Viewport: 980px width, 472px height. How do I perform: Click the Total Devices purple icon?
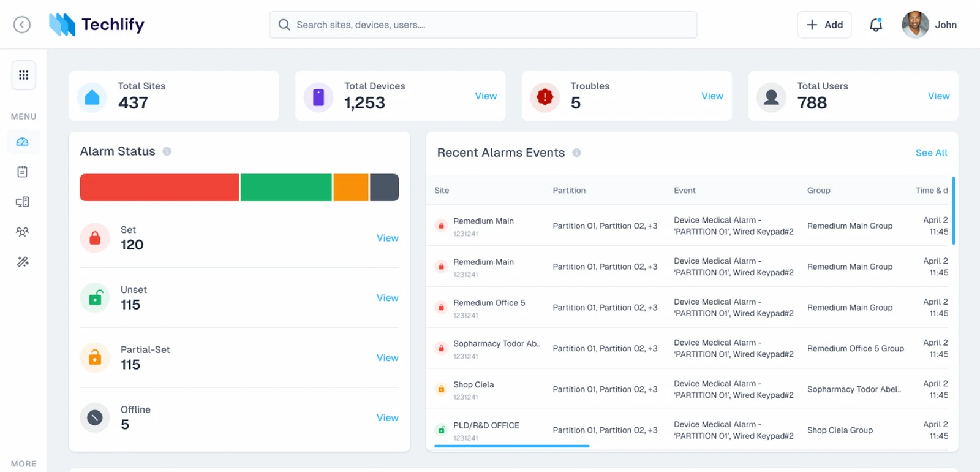(318, 97)
